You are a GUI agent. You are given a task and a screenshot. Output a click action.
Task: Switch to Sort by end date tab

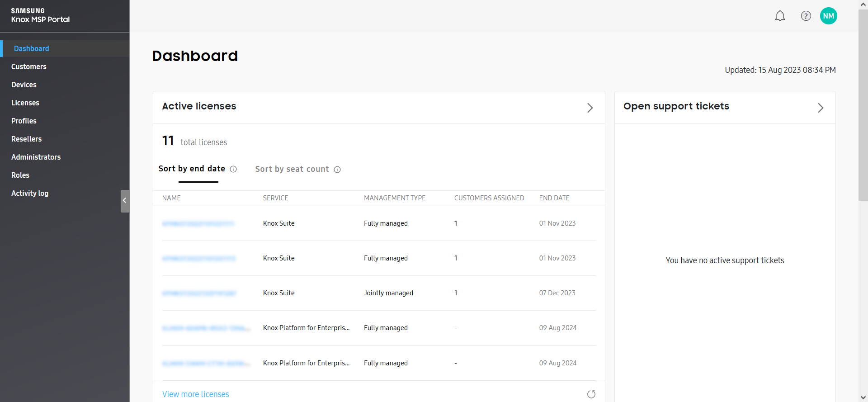pyautogui.click(x=192, y=169)
